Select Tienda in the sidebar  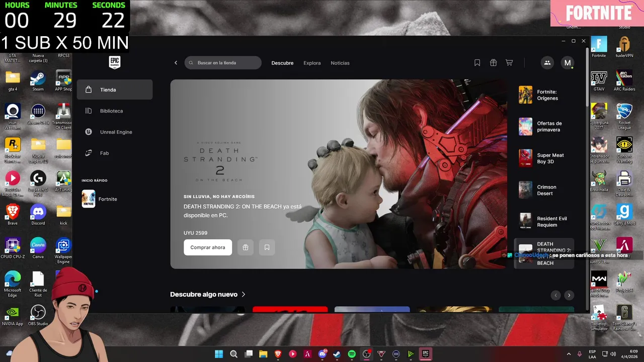click(115, 89)
